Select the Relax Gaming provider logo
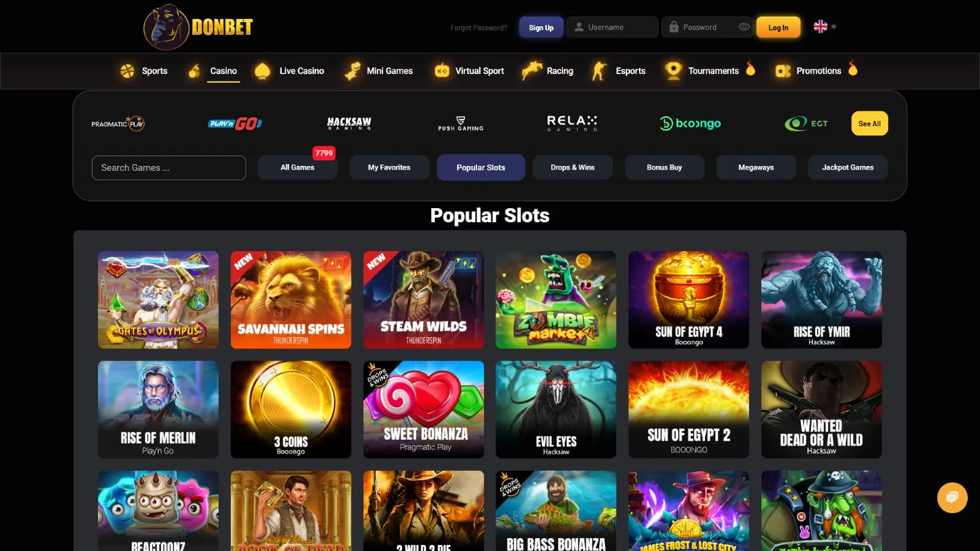 tap(572, 124)
